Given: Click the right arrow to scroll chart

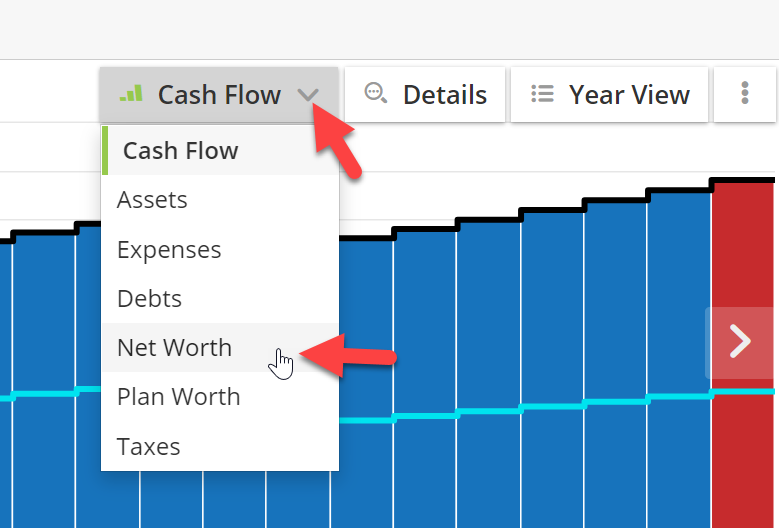Looking at the screenshot, I should pos(740,341).
